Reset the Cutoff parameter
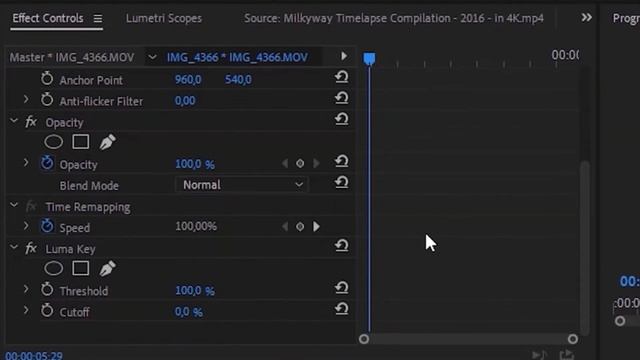 (x=342, y=309)
